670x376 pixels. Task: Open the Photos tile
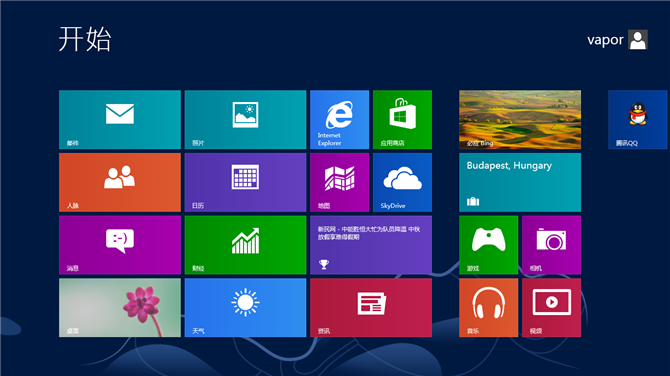coord(245,119)
